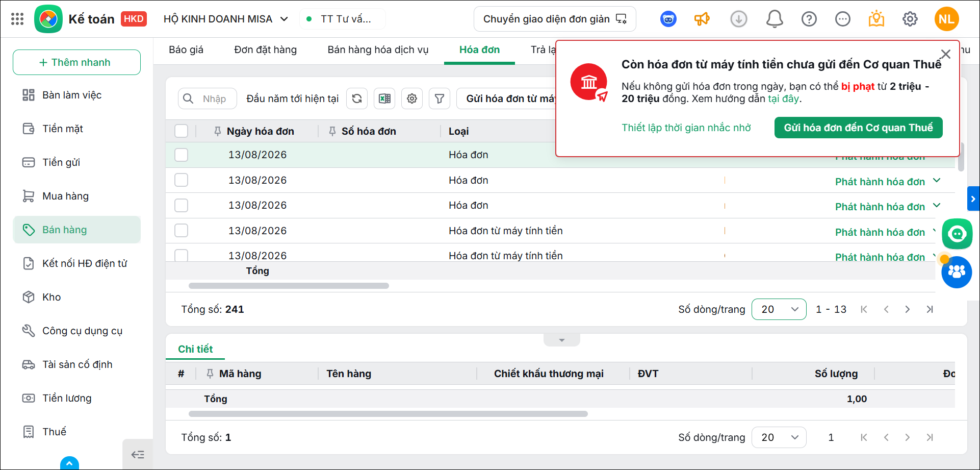Change invoice rows per page dropdown
The image size is (980, 470).
coord(779,309)
